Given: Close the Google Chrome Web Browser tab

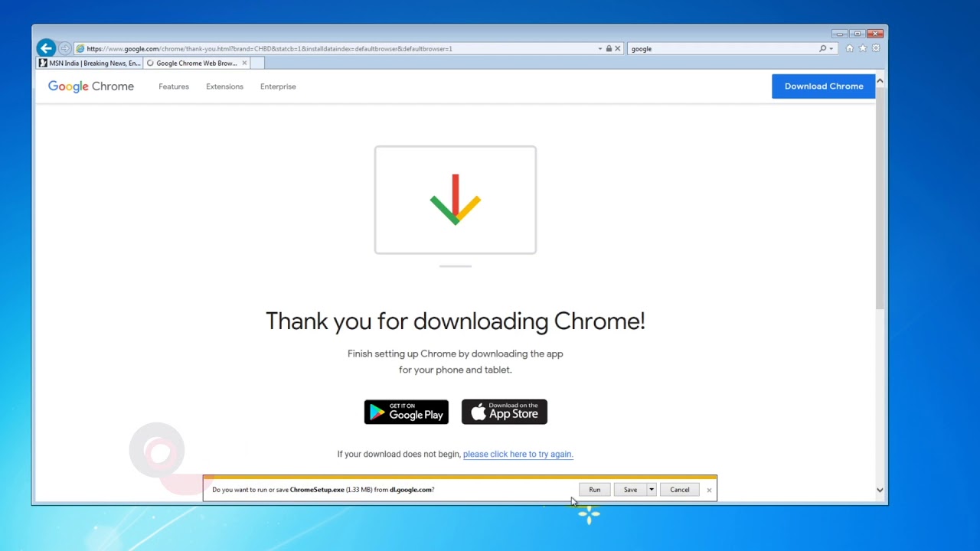Looking at the screenshot, I should (x=244, y=63).
